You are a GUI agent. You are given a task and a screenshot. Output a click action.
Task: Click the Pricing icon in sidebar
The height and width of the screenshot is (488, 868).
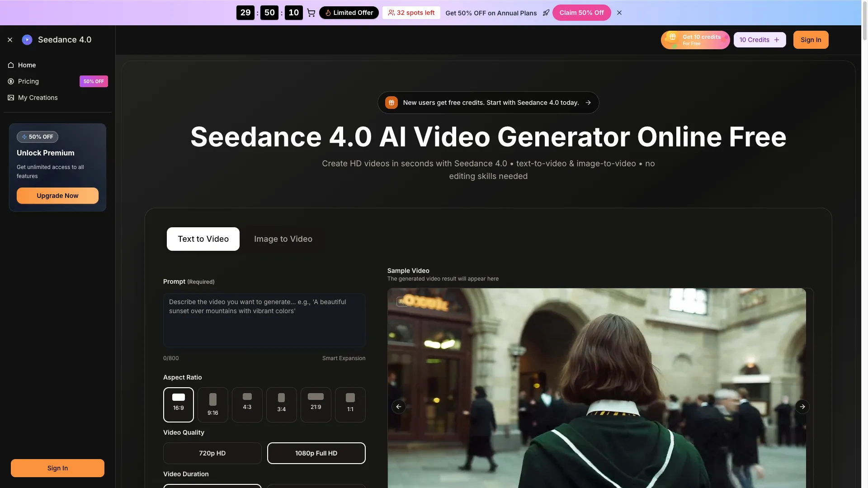(11, 81)
